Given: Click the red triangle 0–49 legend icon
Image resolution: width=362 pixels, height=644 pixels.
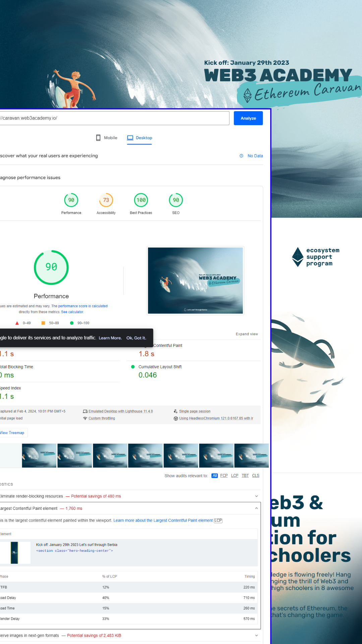Looking at the screenshot, I should [17, 323].
